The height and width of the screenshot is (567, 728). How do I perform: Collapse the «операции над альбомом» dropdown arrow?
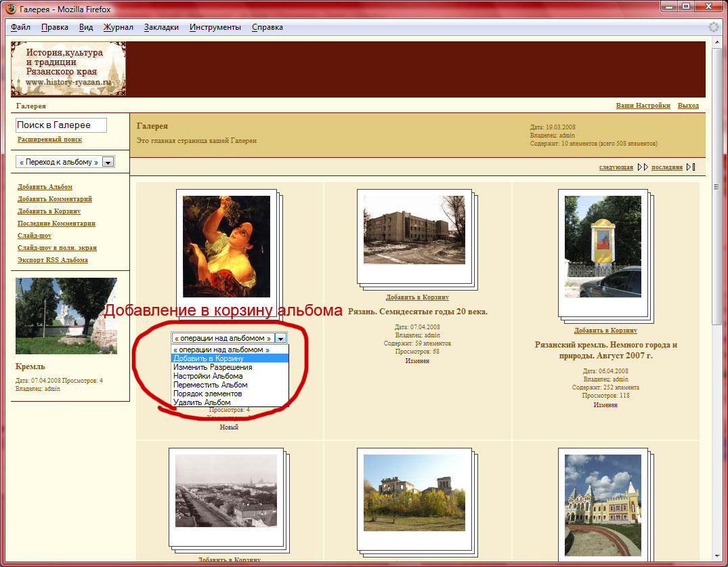tap(280, 338)
